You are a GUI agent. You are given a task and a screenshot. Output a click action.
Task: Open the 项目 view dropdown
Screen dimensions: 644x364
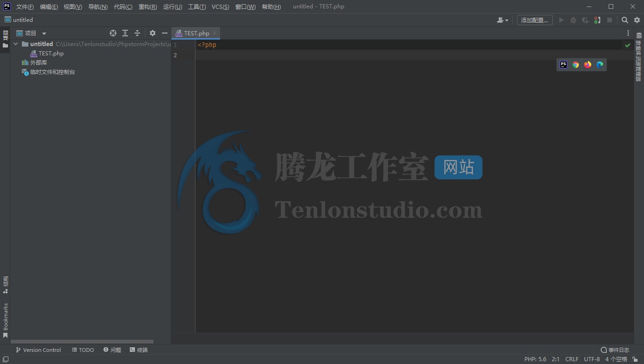44,33
